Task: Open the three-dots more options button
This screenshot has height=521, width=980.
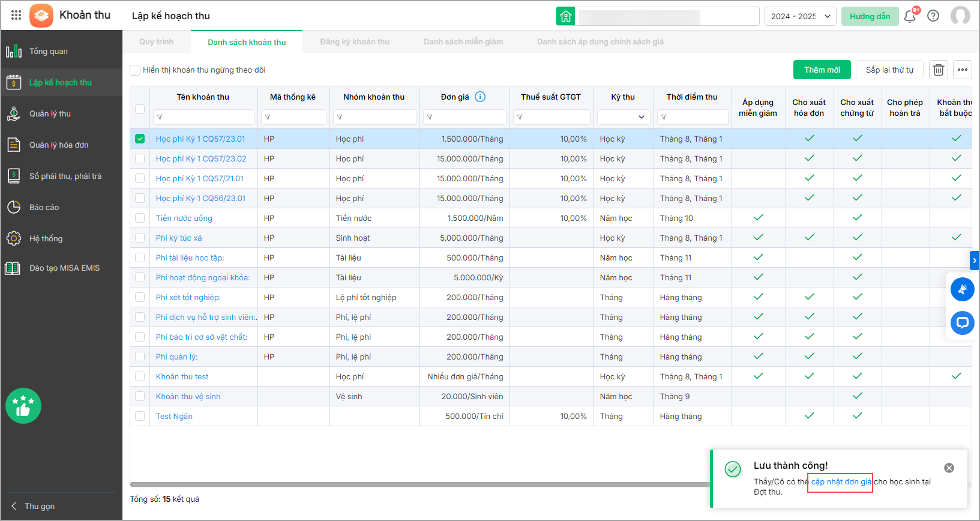Action: click(x=963, y=70)
